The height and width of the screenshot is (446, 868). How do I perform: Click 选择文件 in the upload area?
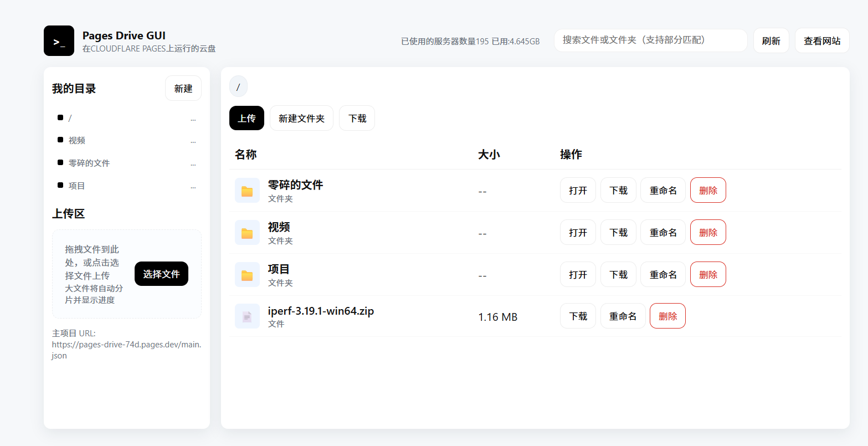pos(161,274)
